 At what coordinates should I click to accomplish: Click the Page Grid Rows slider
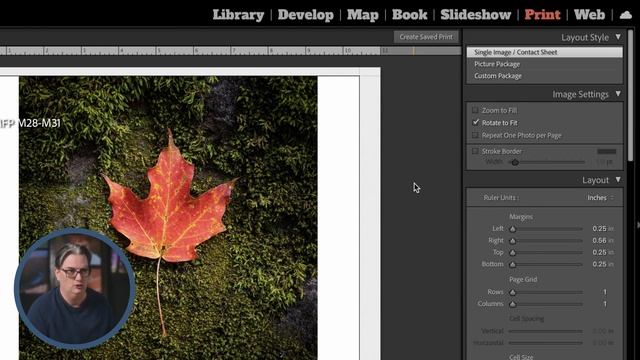pos(547,292)
